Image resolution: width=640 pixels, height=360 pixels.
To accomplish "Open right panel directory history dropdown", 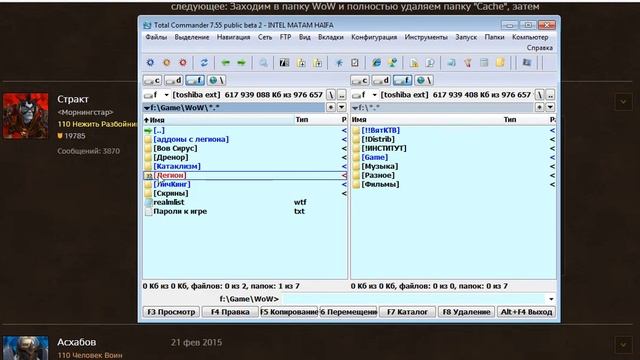I will [550, 107].
